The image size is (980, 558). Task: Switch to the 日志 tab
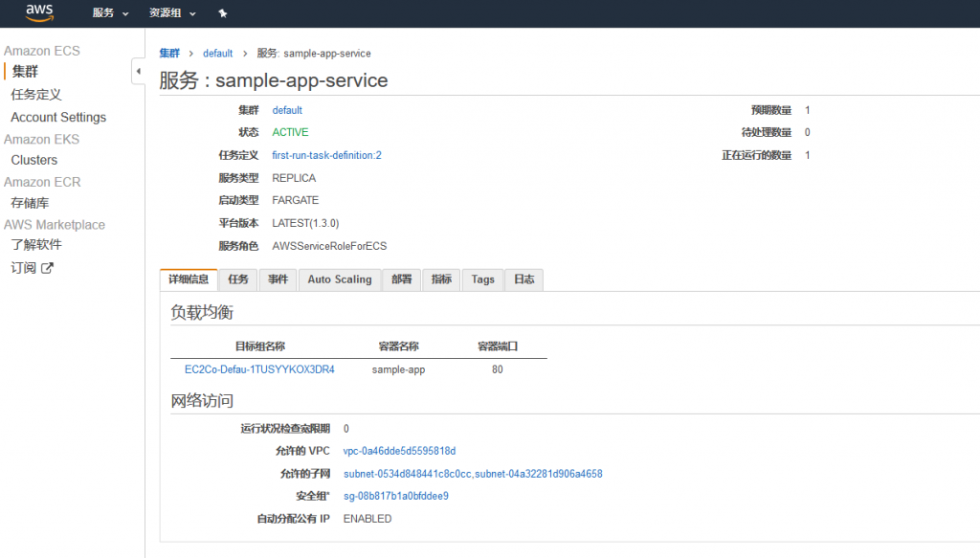(523, 279)
